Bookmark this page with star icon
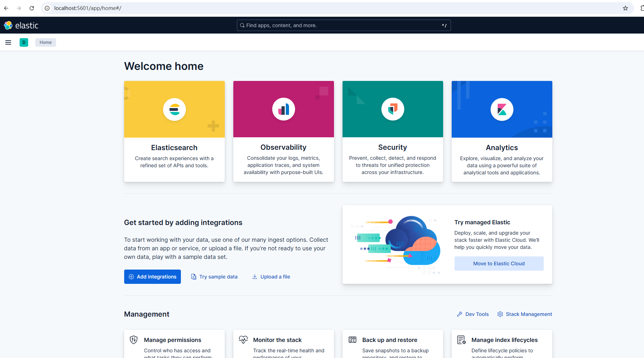This screenshot has height=358, width=644. tap(625, 8)
